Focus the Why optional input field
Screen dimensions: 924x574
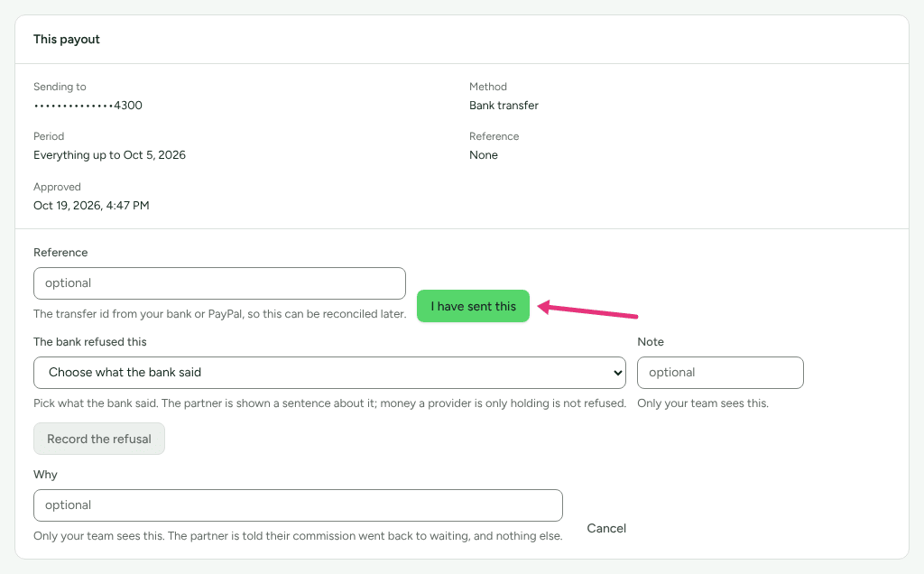(x=298, y=505)
